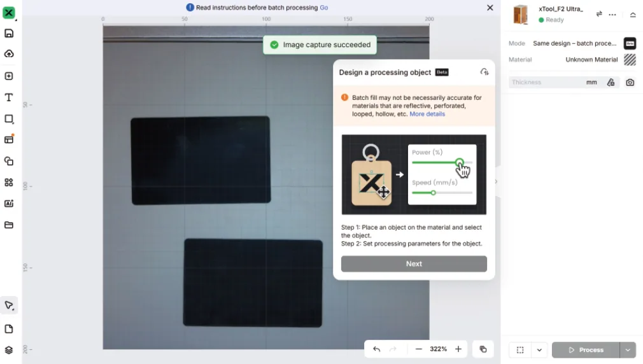
Task: Click the Process button
Action: (586, 350)
